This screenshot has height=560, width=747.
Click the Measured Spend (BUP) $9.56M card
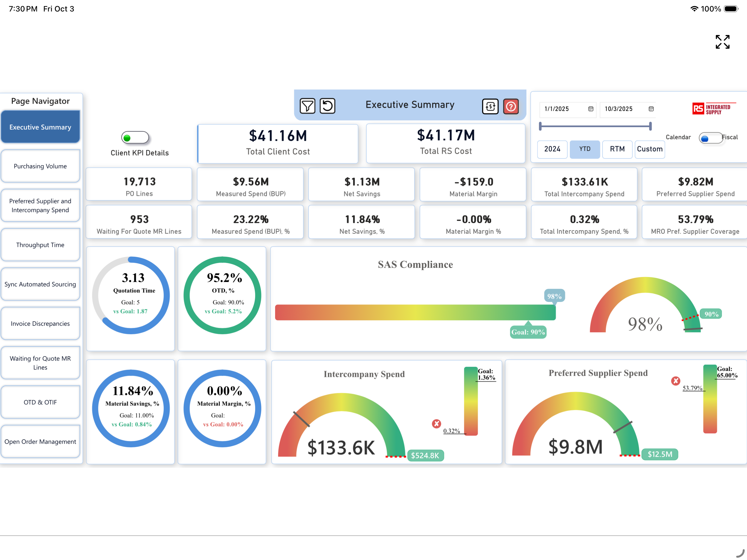(x=250, y=184)
